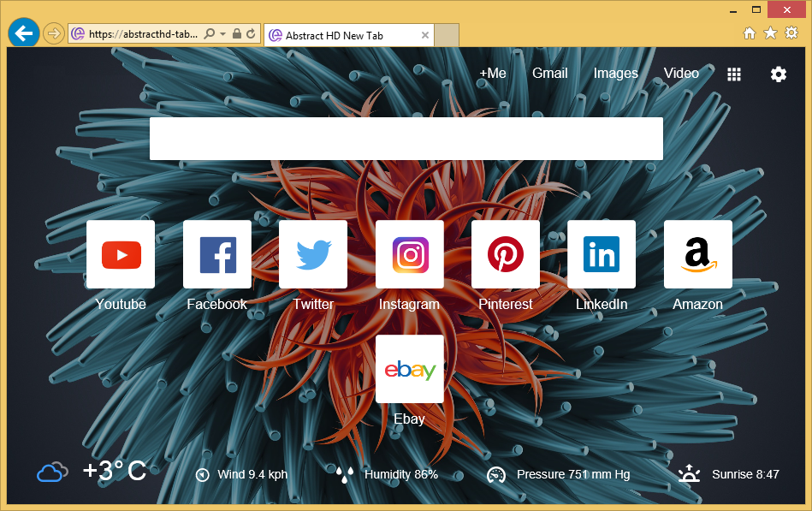Click into the page search box
This screenshot has height=511, width=812.
tap(406, 139)
